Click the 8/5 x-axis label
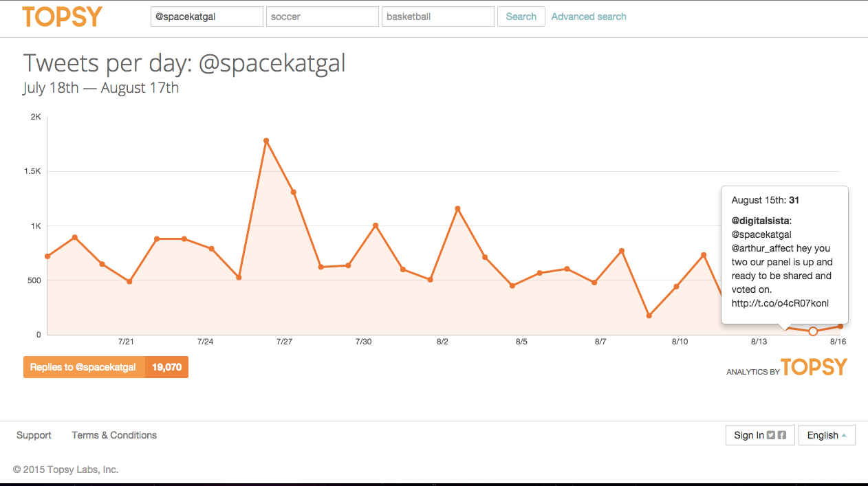The width and height of the screenshot is (868, 486). point(521,342)
